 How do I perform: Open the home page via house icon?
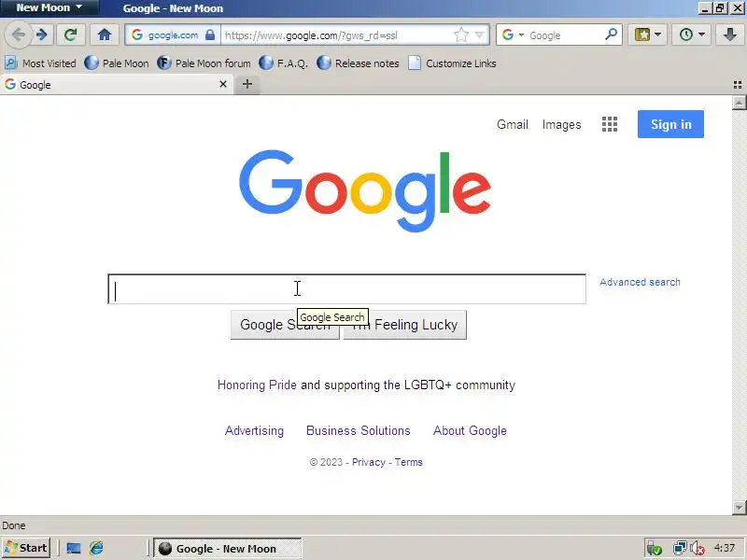(x=104, y=35)
